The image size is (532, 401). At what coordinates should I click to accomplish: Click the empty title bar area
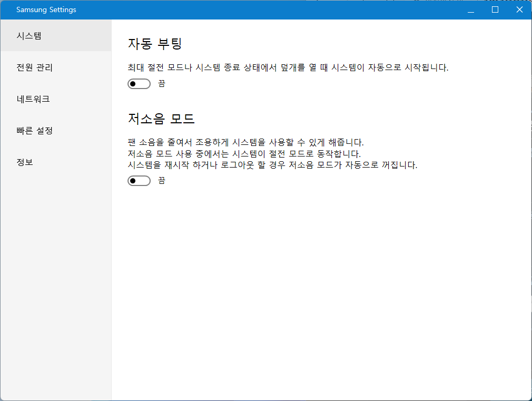263,10
